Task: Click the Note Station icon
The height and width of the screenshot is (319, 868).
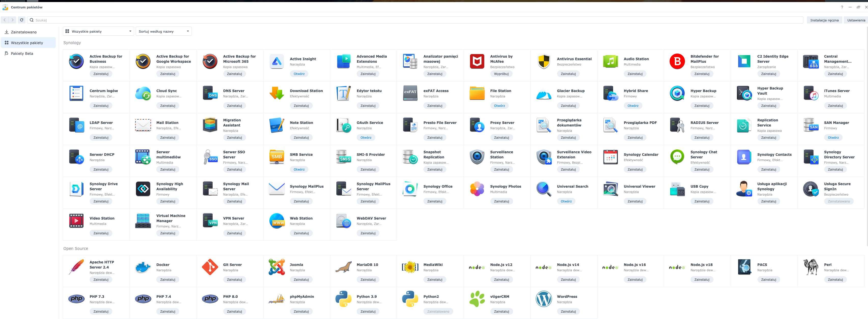Action: pyautogui.click(x=277, y=125)
